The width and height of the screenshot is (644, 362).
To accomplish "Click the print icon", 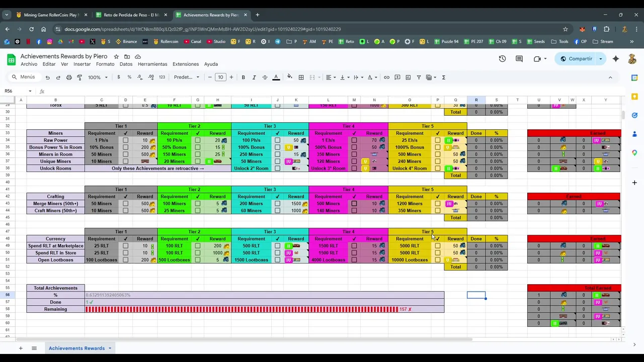I will pos(69,77).
